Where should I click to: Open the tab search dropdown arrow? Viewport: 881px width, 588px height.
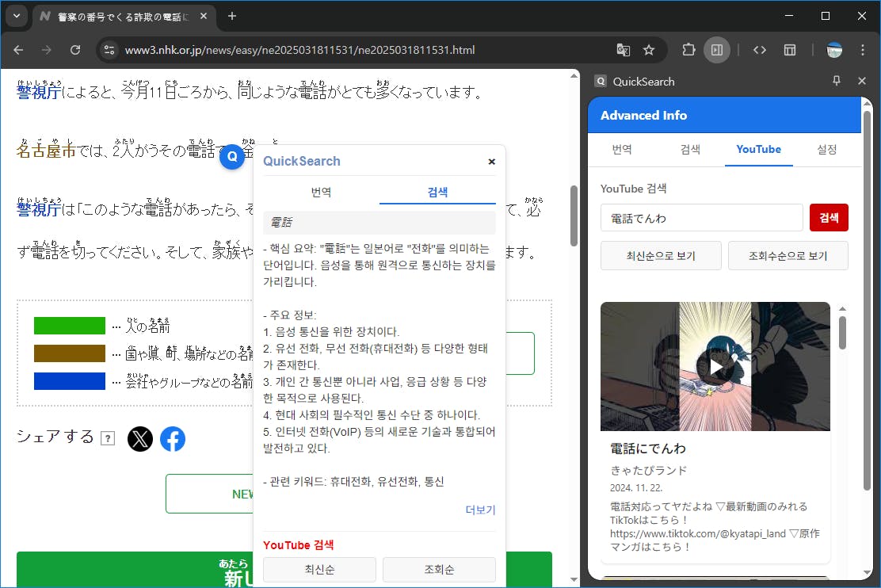(17, 16)
